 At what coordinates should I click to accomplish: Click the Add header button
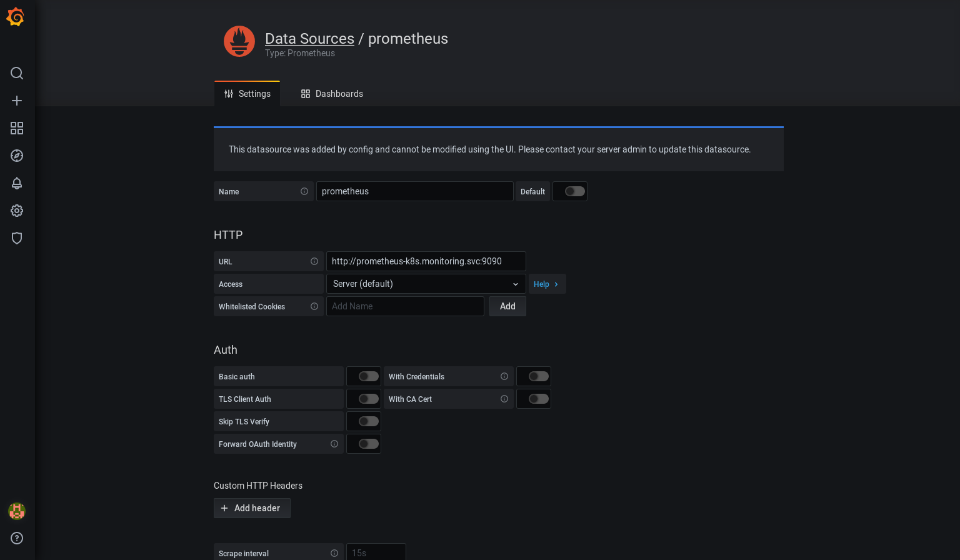(252, 508)
